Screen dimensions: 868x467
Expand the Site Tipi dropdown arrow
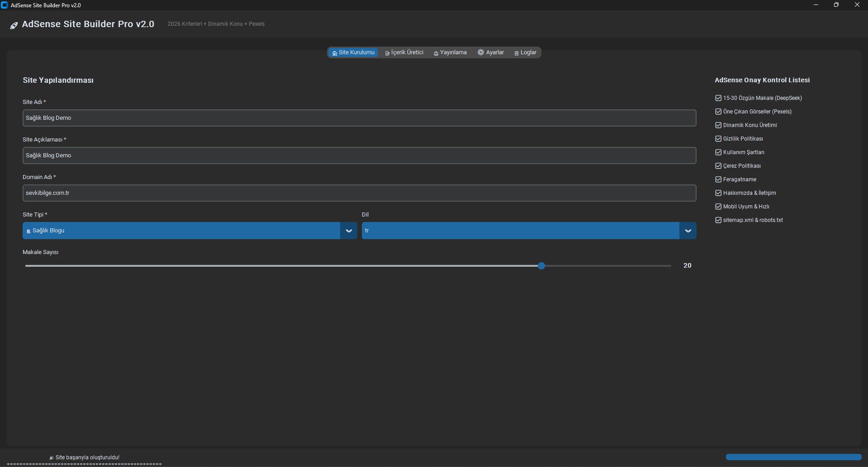[x=349, y=231]
